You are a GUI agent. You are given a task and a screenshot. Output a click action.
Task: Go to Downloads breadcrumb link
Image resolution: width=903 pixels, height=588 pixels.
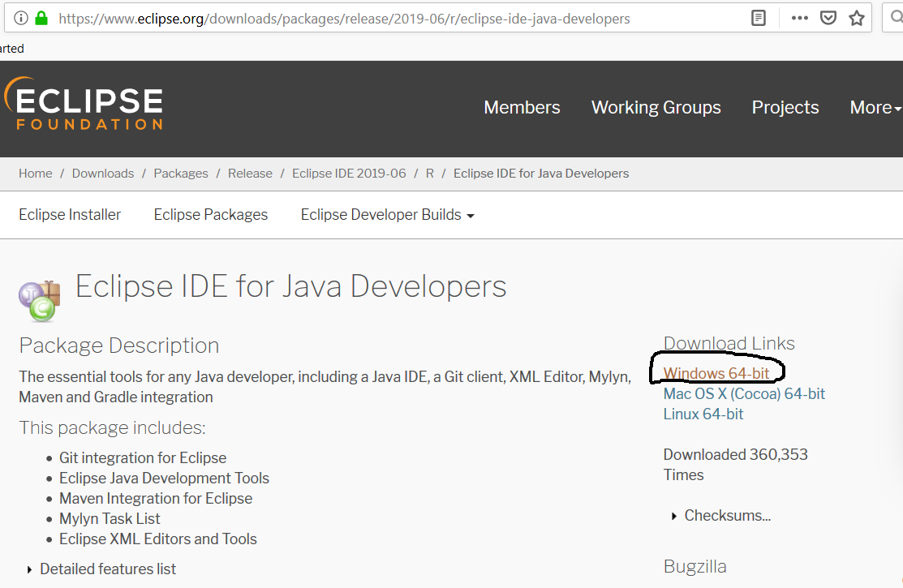coord(102,174)
